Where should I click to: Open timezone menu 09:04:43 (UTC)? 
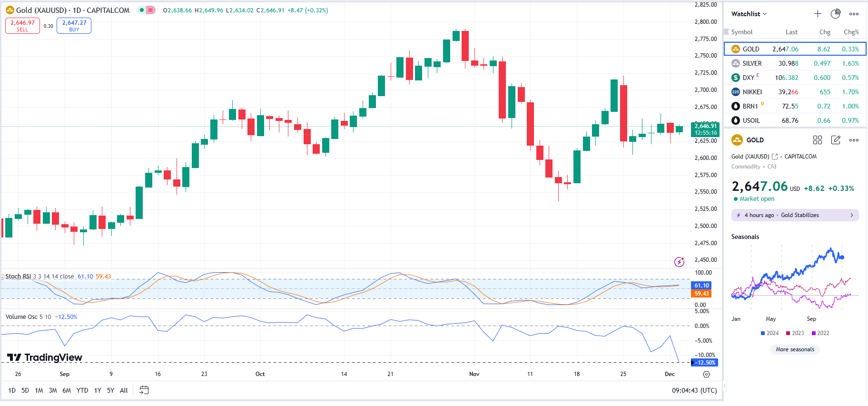tap(694, 390)
